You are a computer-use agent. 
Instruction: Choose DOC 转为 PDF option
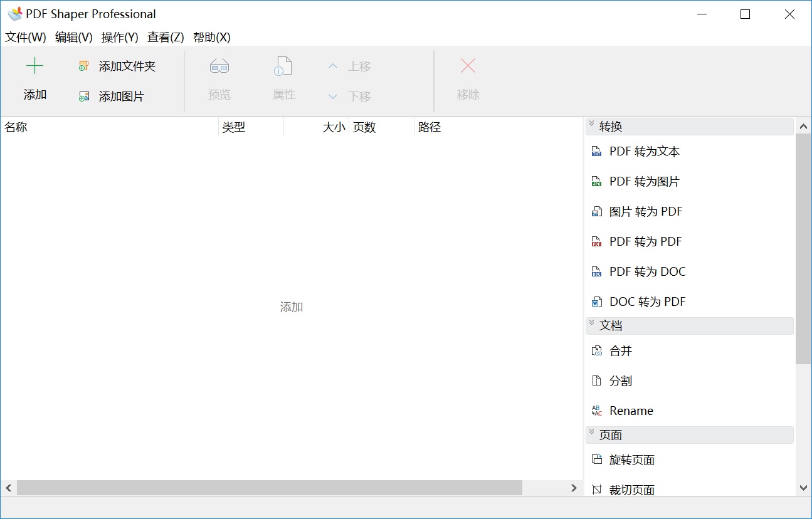(647, 302)
